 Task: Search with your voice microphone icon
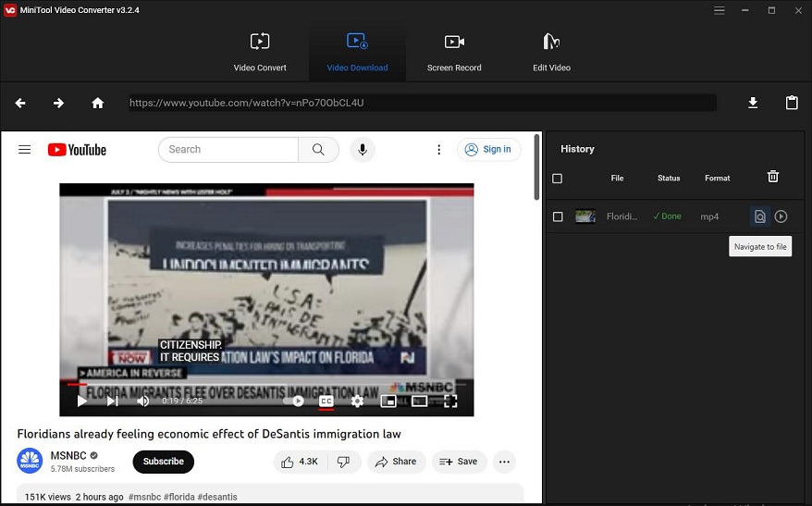(363, 150)
